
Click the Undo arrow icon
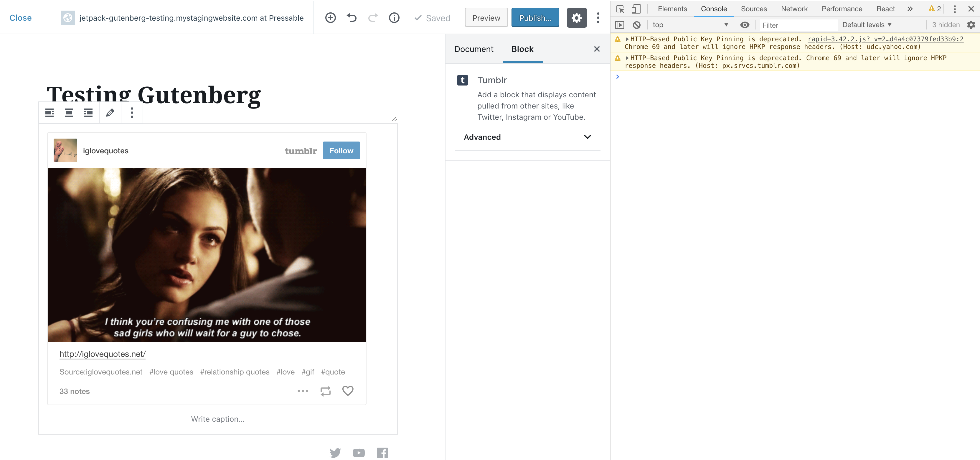[x=352, y=18]
